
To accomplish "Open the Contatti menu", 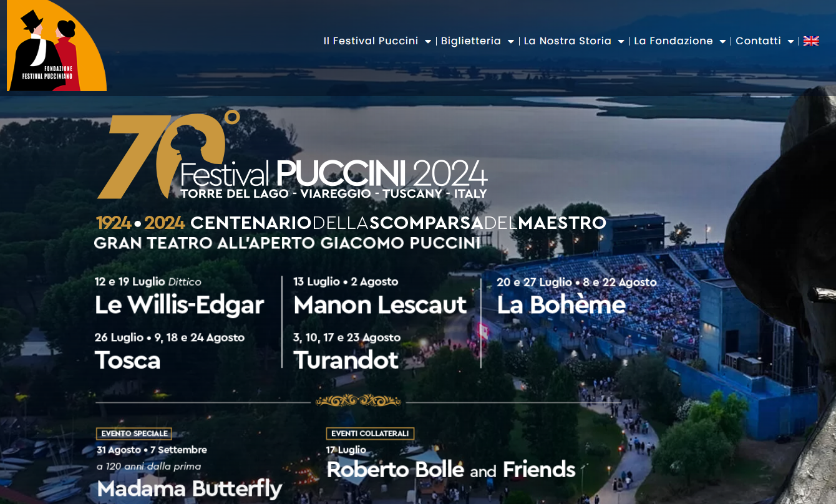I will (x=758, y=41).
